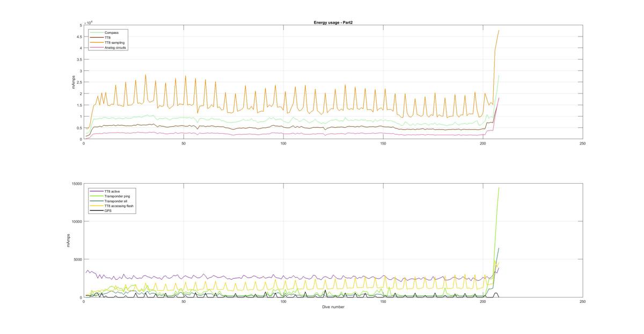Select the 'Analog circuits' legend label
The height and width of the screenshot is (334, 644).
[116, 48]
